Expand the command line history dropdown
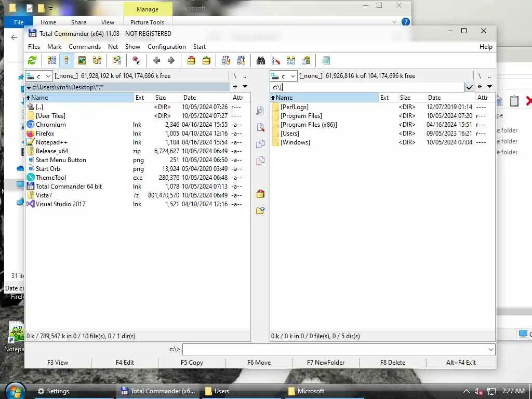The width and height of the screenshot is (532, 399). 490,350
